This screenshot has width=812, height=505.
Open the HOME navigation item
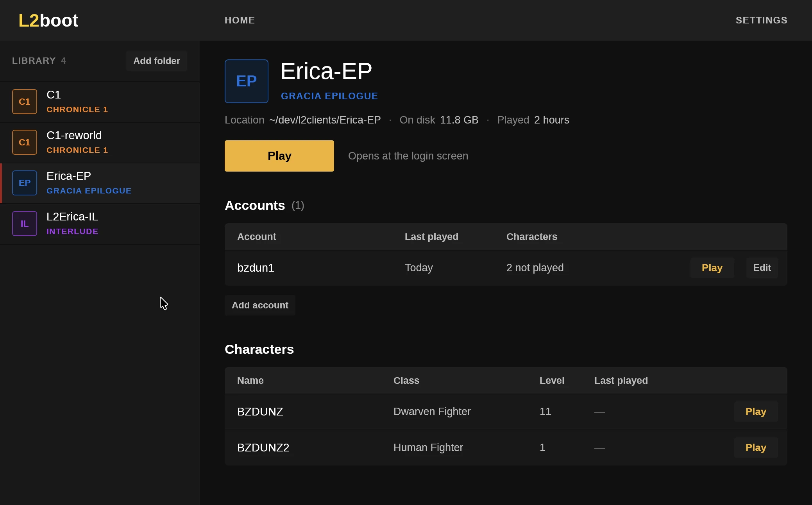click(240, 20)
